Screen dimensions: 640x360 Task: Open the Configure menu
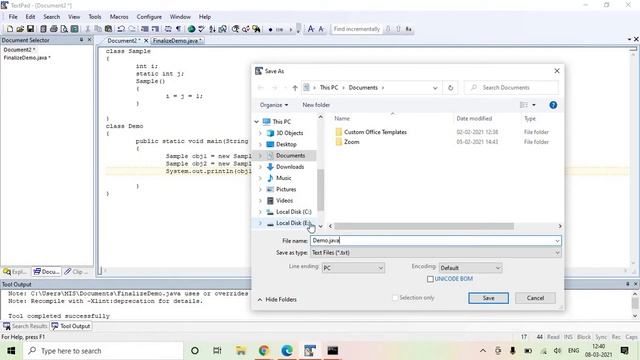tap(149, 17)
